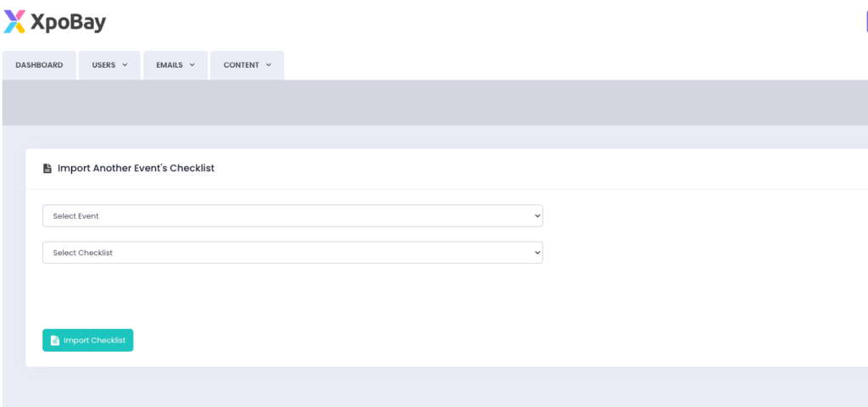Click the purple button at top right edge

865,22
